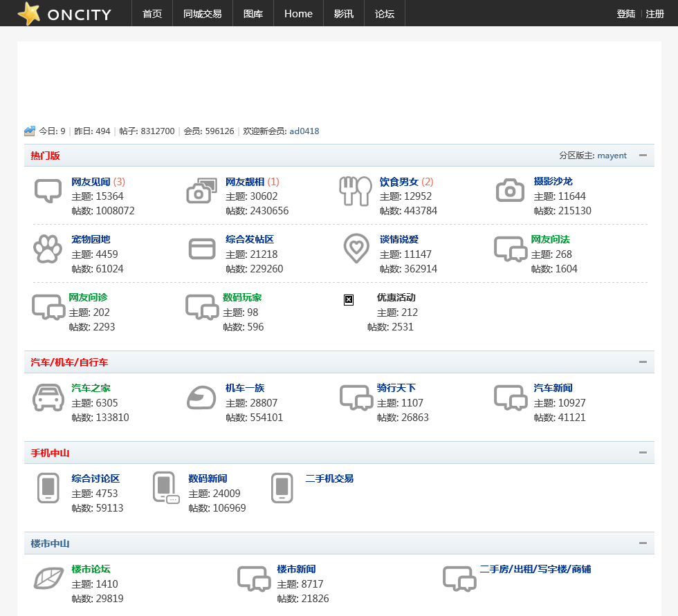Click the camera photos icon for 网友靓相
The width and height of the screenshot is (678, 616).
[201, 191]
